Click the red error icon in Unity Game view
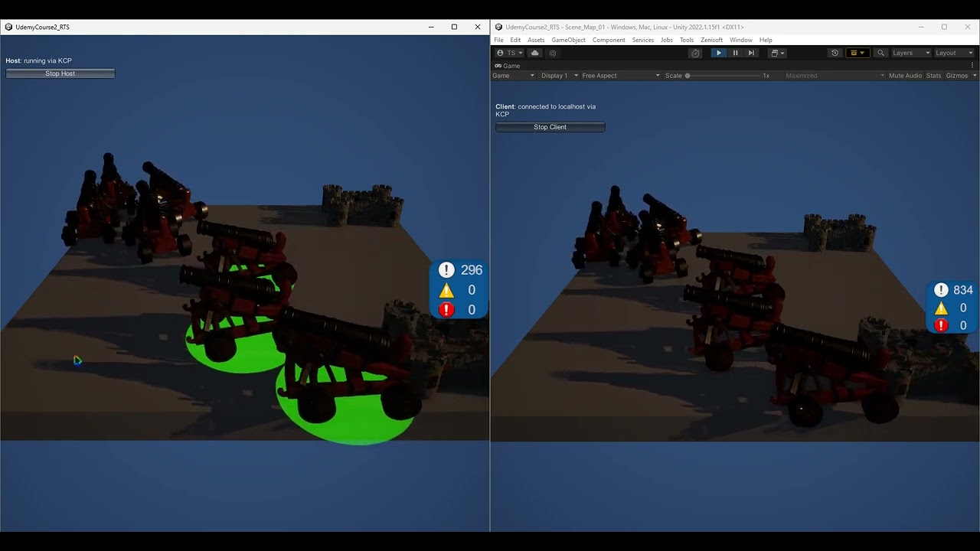The image size is (980, 551). point(941,325)
